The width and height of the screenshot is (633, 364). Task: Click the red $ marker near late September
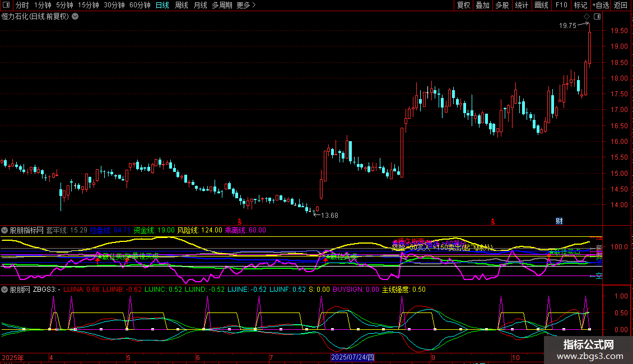pyautogui.click(x=493, y=222)
